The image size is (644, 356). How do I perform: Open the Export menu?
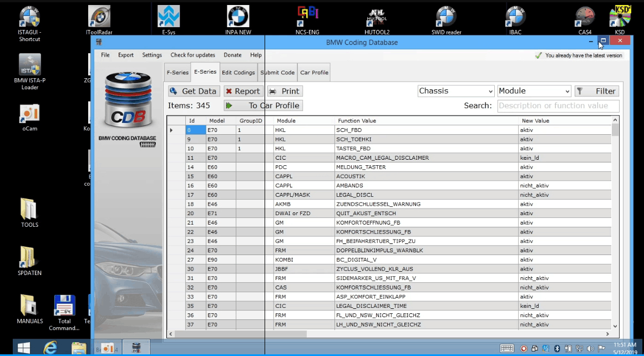pos(126,55)
